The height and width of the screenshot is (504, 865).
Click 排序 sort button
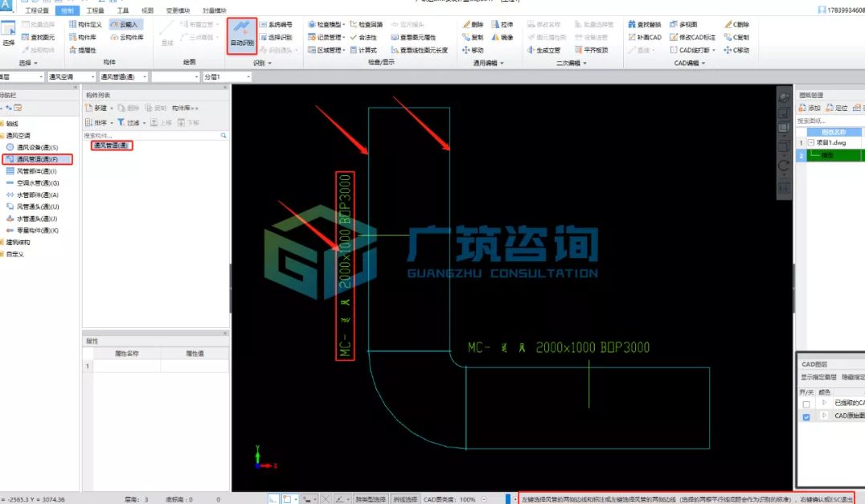coord(96,122)
